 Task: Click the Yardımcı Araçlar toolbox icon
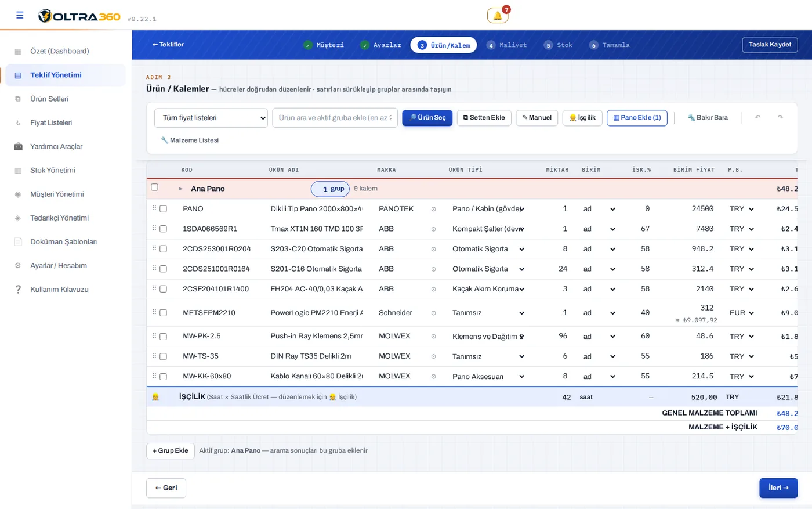(x=18, y=147)
